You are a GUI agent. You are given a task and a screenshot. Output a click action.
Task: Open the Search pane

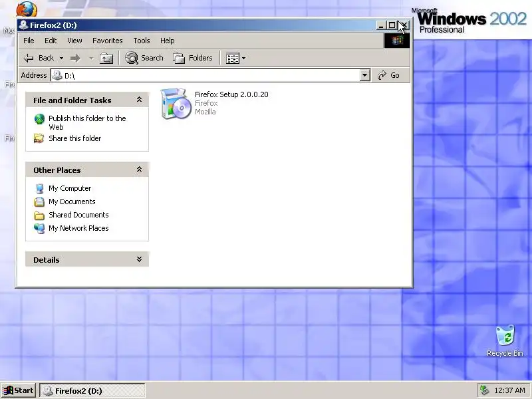(144, 58)
